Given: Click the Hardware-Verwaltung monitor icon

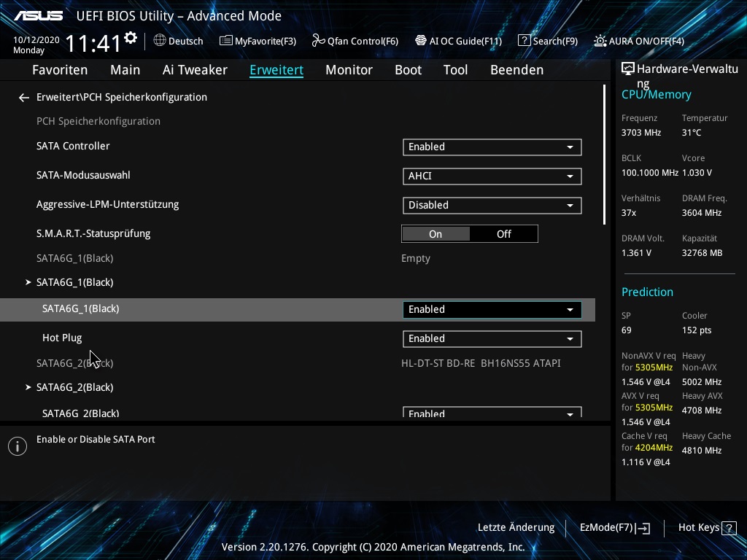Looking at the screenshot, I should [x=628, y=69].
